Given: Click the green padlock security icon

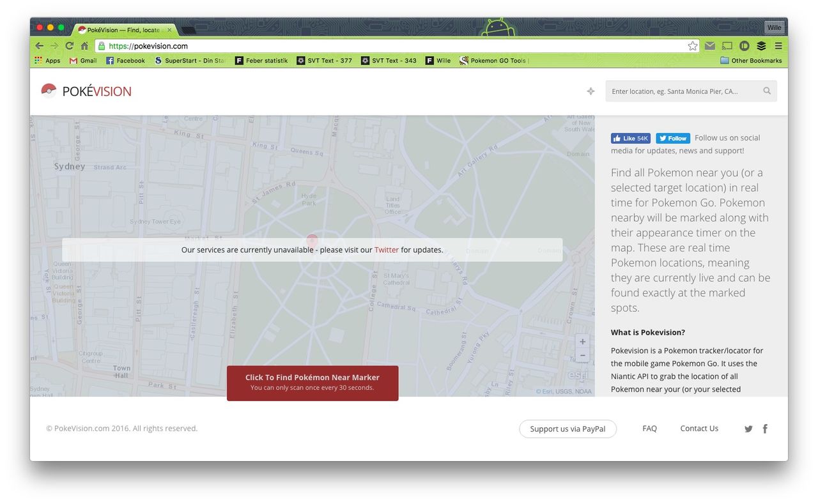Looking at the screenshot, I should click(101, 46).
